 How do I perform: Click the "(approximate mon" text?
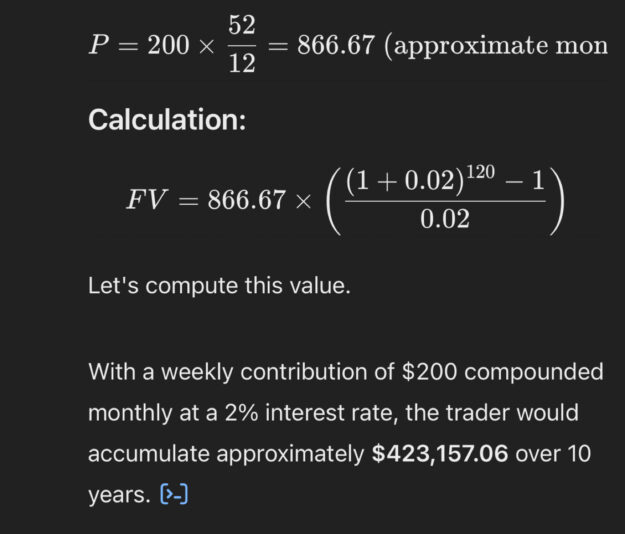496,47
